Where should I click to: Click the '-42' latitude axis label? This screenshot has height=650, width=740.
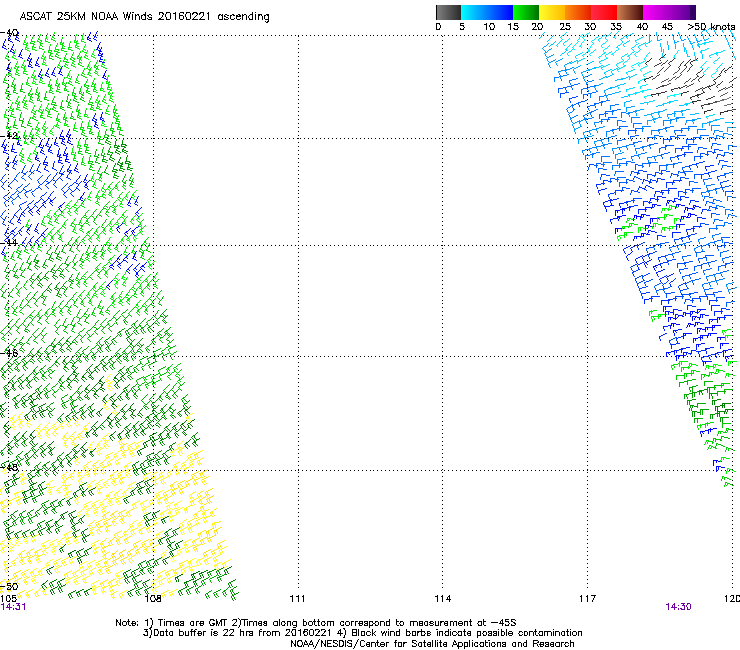(10, 136)
